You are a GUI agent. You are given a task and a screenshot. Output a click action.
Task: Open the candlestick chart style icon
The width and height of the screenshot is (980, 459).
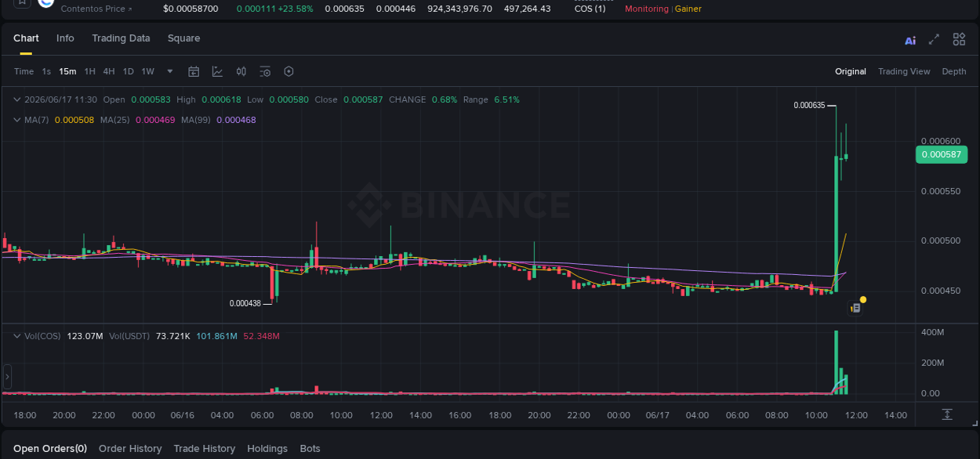[241, 71]
